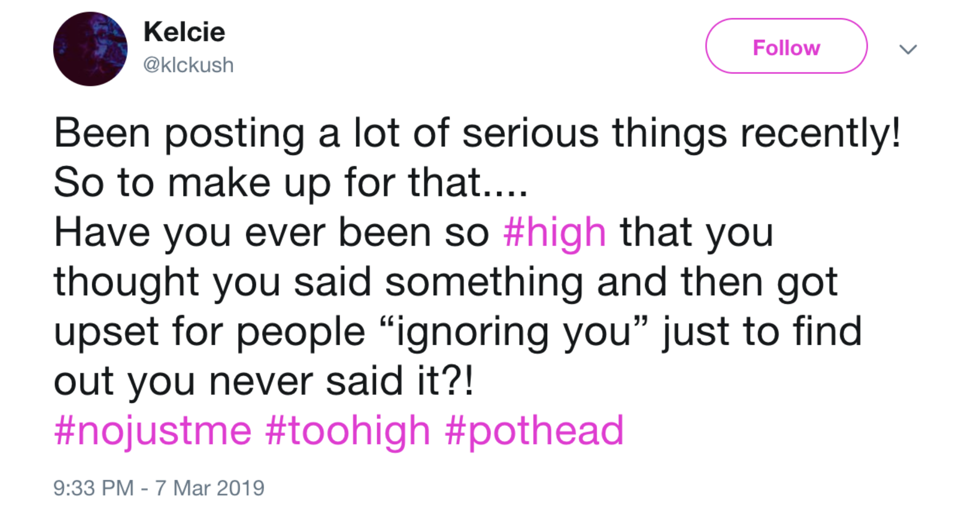Click the word "recently!" in the tweet
The height and width of the screenshot is (516, 980).
820,133
